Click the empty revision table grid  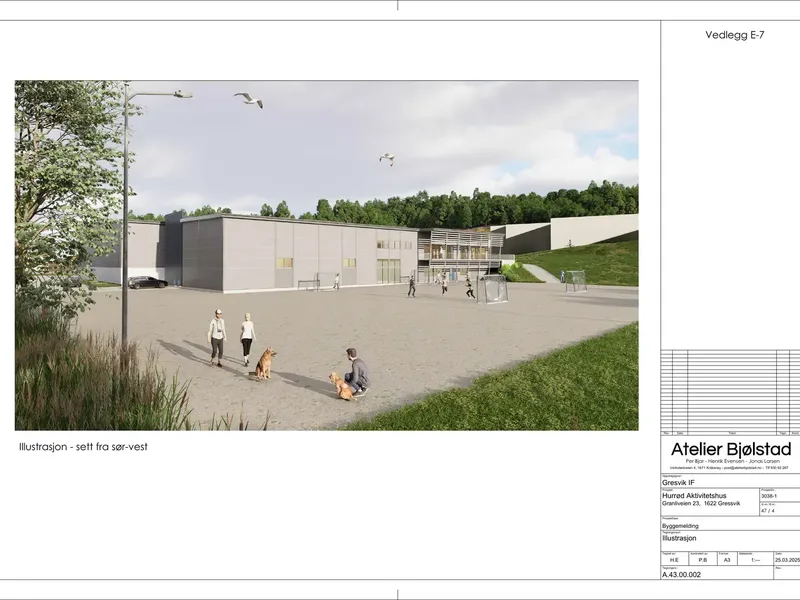click(x=730, y=392)
